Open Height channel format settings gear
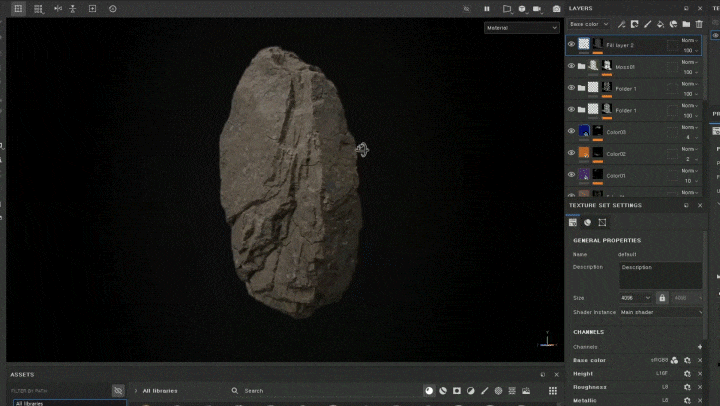720x406 pixels. click(687, 374)
